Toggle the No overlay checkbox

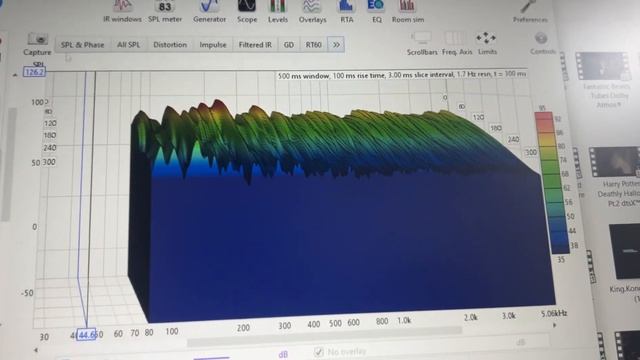click(x=319, y=351)
